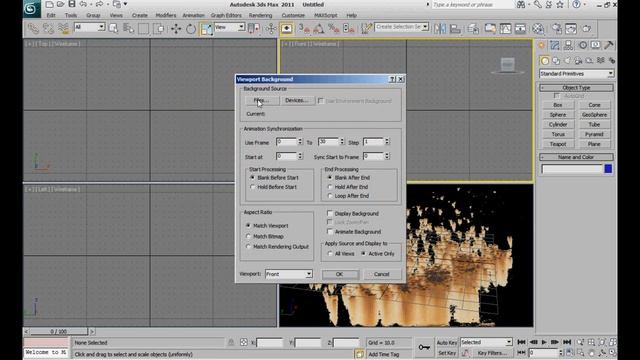Viewport: 640px width, 360px height.
Task: Open the Material Editor icon
Action: pos(538,29)
